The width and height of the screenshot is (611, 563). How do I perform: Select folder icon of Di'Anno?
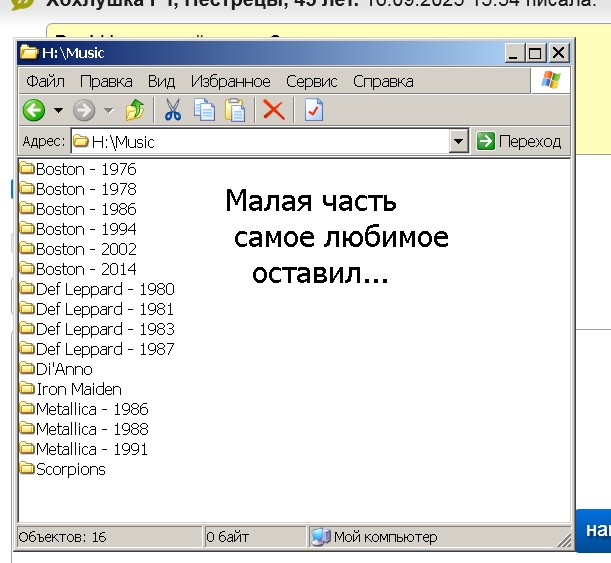coord(27,368)
